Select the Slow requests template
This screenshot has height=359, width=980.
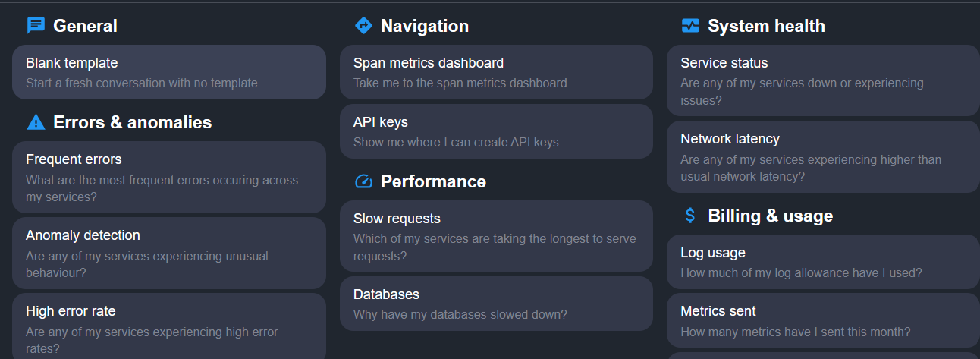coord(496,236)
